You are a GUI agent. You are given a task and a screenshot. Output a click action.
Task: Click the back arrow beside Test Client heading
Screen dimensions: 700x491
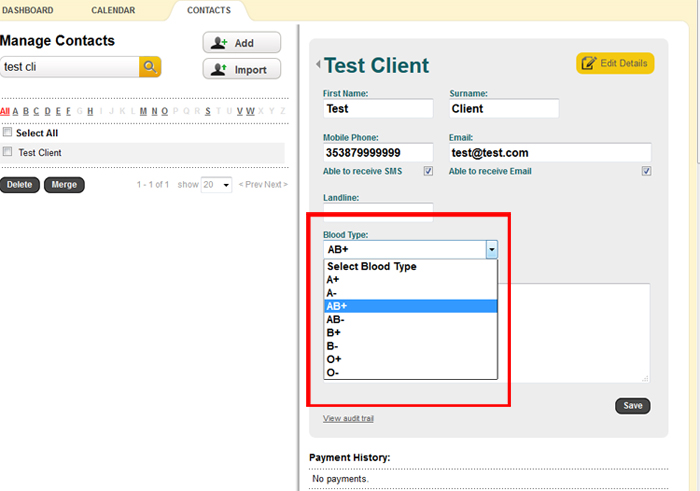click(318, 64)
